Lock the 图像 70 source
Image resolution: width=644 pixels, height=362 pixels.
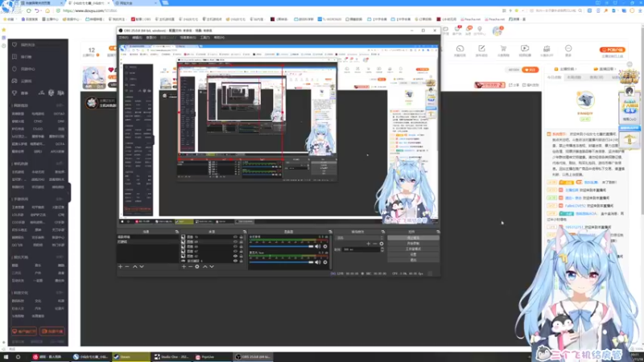coord(241,237)
